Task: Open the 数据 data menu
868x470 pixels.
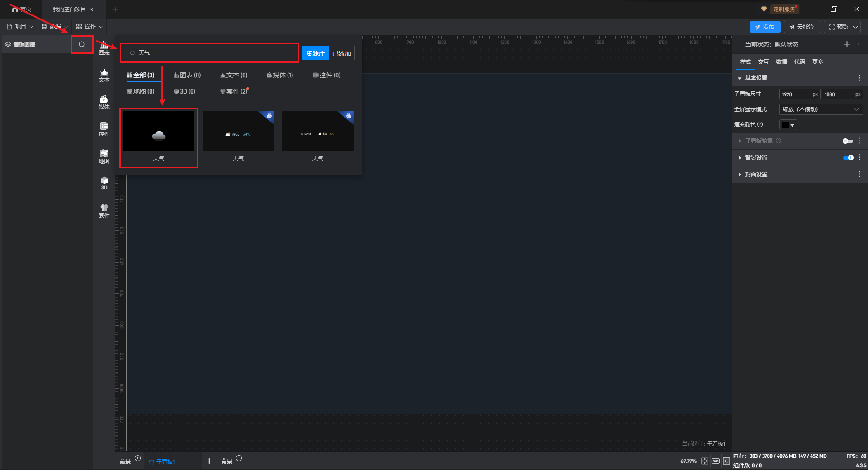Action: [55, 27]
